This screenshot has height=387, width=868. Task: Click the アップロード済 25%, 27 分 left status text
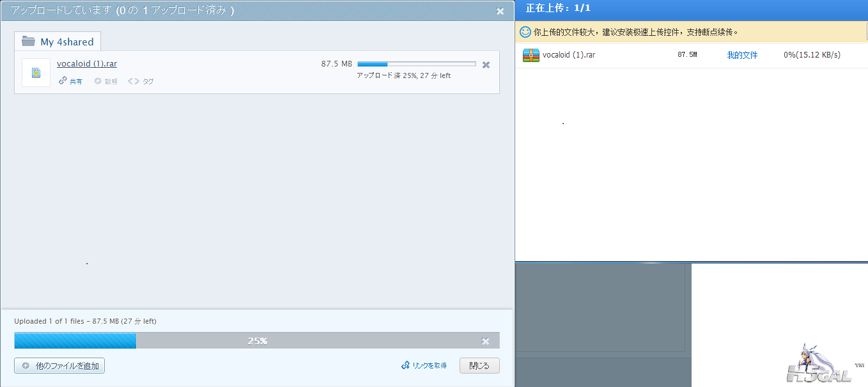tap(403, 75)
